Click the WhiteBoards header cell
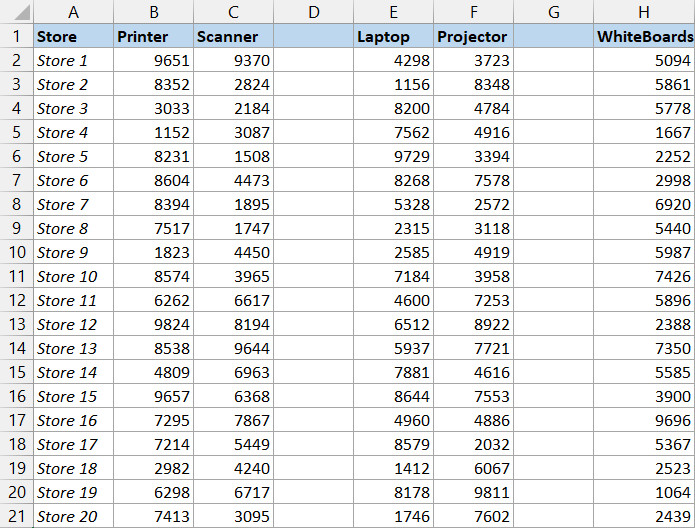 643,36
